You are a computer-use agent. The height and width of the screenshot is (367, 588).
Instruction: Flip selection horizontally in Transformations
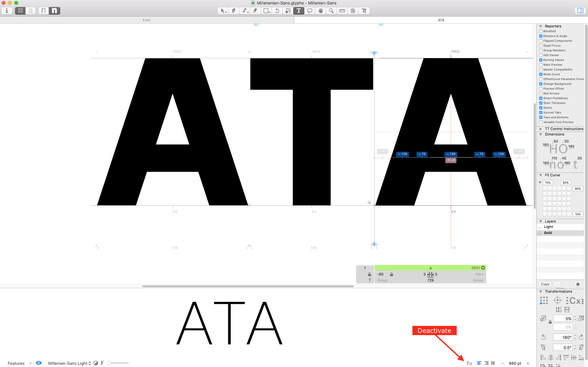558,310
